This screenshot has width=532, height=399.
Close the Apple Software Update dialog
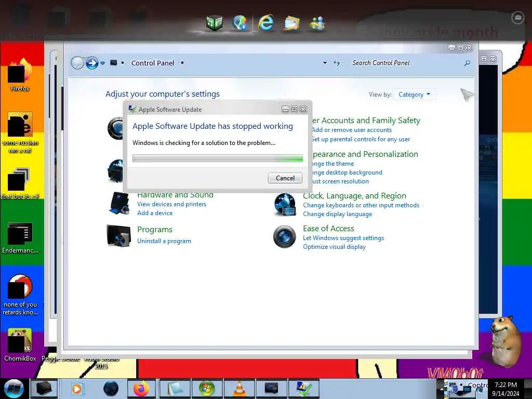pos(303,109)
